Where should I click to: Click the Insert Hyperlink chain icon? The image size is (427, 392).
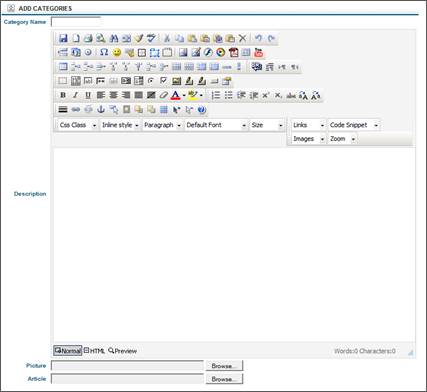point(76,109)
